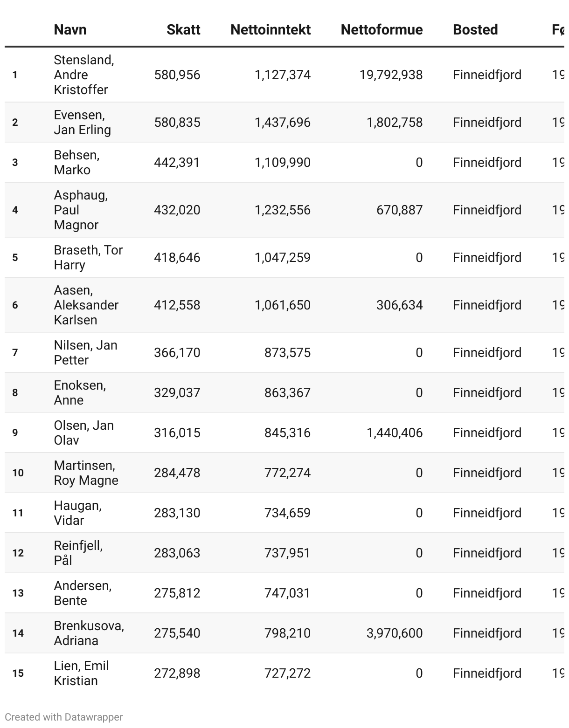Select the Nilsen, Jan Petter entry
The height and width of the screenshot is (728, 569).
85,352
